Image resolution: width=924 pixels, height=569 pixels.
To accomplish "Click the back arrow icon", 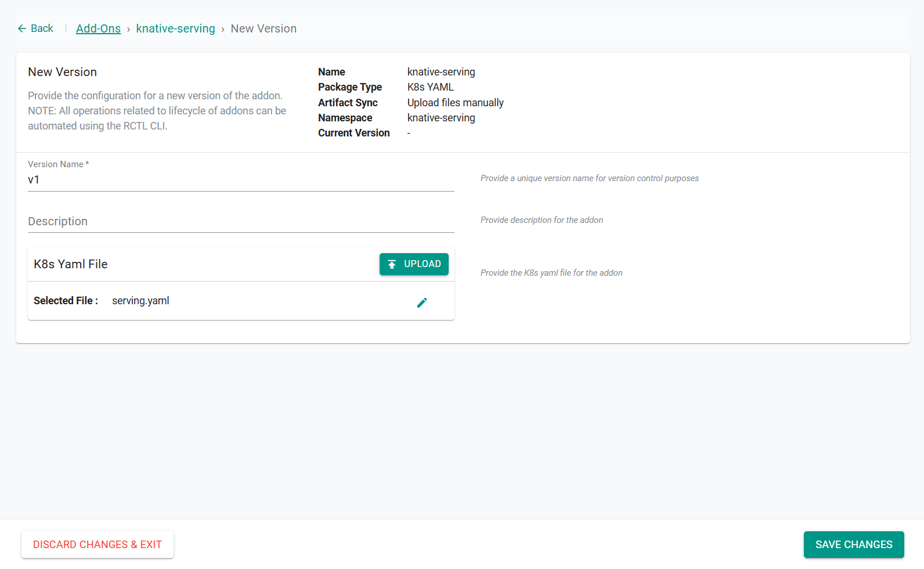I will pyautogui.click(x=22, y=28).
